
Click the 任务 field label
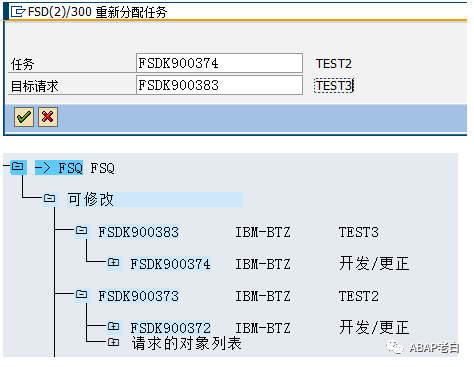click(x=22, y=64)
